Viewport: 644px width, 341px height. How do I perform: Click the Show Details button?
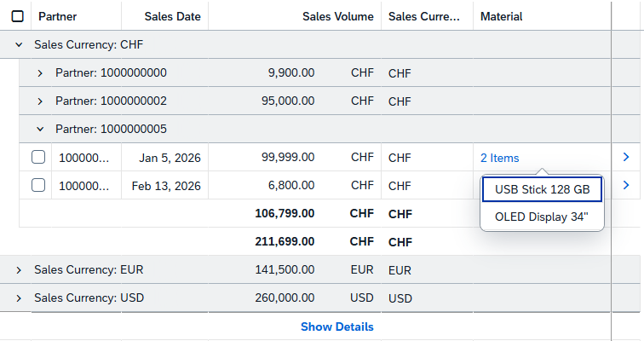click(x=336, y=327)
